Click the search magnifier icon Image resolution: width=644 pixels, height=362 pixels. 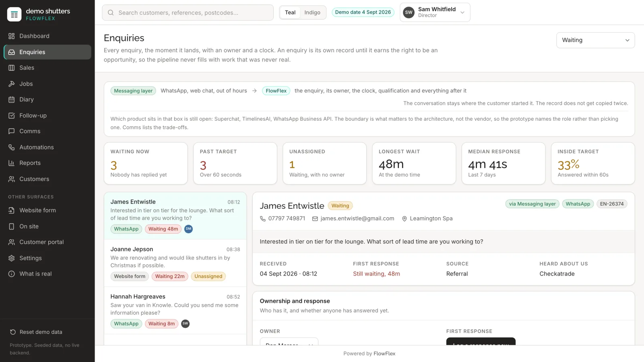[111, 13]
